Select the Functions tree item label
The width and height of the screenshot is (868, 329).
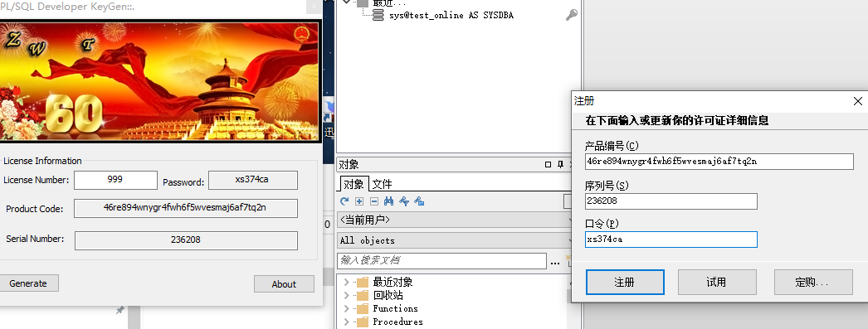(x=395, y=308)
